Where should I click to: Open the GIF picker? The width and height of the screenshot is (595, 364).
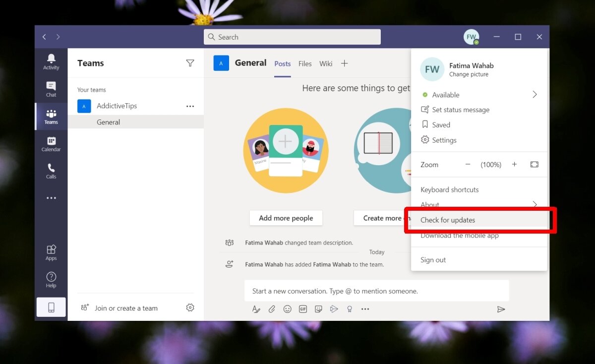coord(302,309)
